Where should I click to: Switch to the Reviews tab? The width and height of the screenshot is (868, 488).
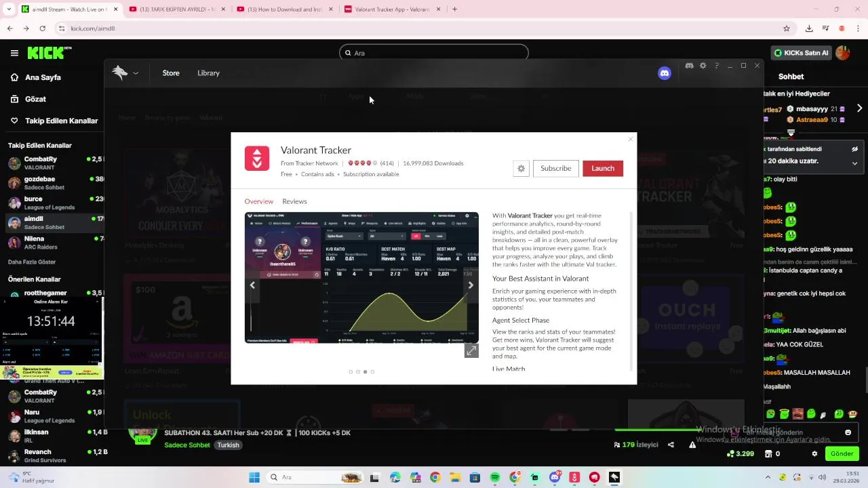[294, 201]
